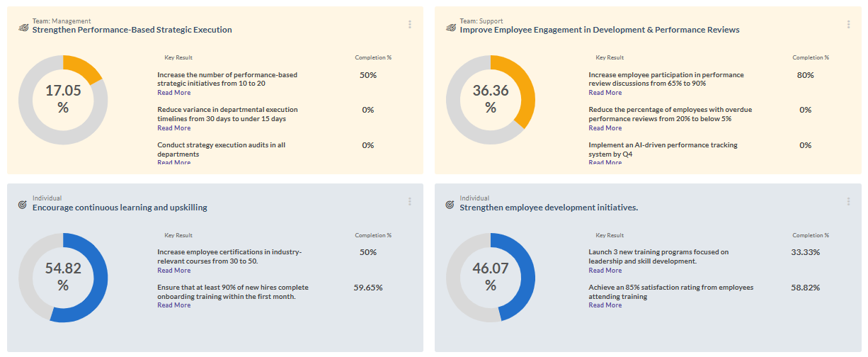Open kebab menu on Strengthen Performance-Based Strategic Execution card
This screenshot has width=868, height=357.
[410, 25]
